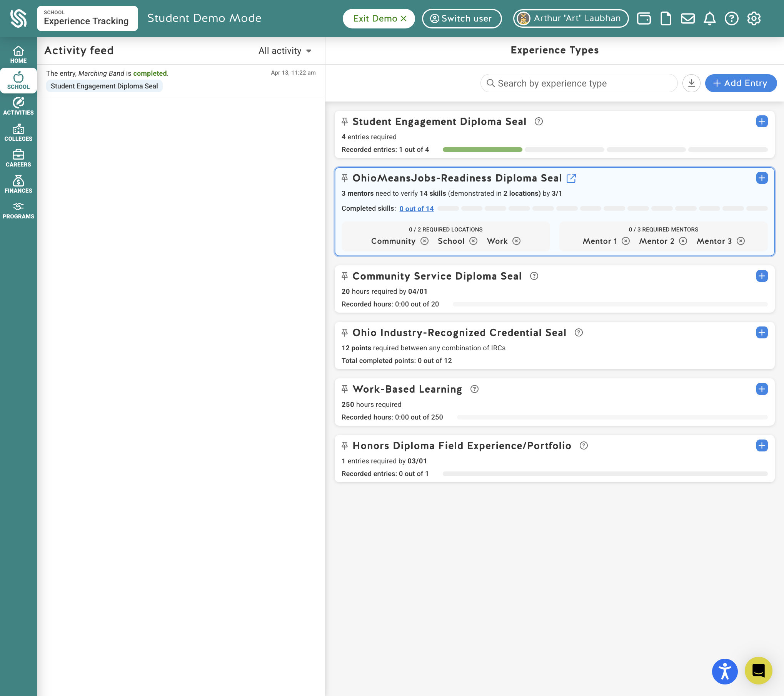
Task: Click the Switch user button
Action: click(462, 18)
